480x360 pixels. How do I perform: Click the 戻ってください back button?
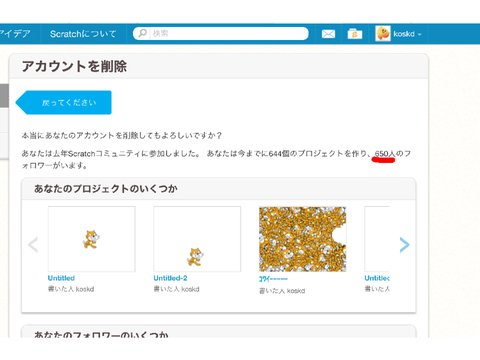[x=64, y=102]
